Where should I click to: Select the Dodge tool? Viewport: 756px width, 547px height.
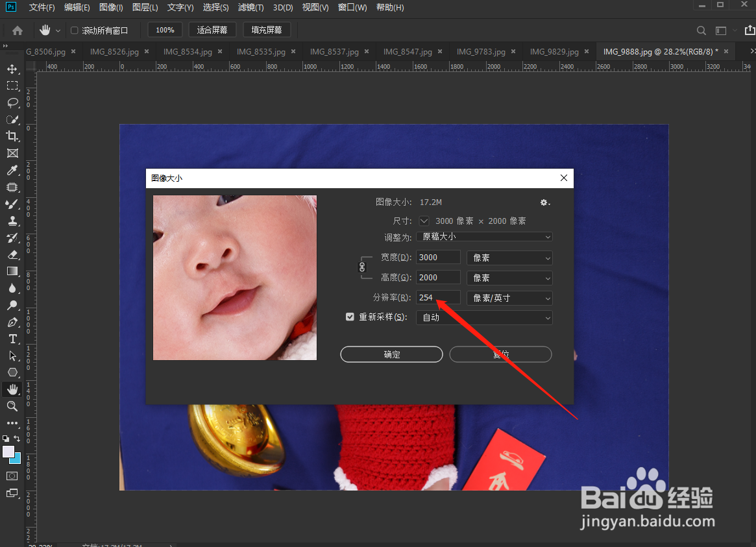coord(12,305)
